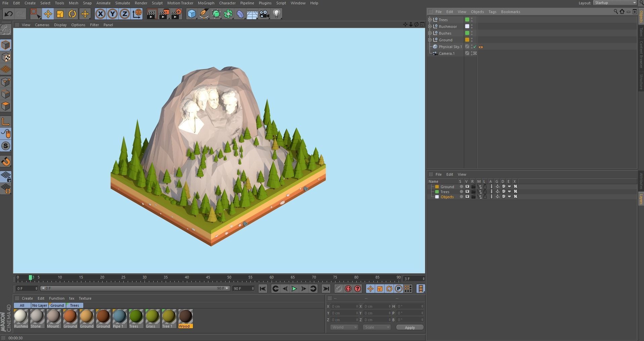Open the MoGraph menu
Viewport: 644px width, 341px height.
tap(206, 3)
